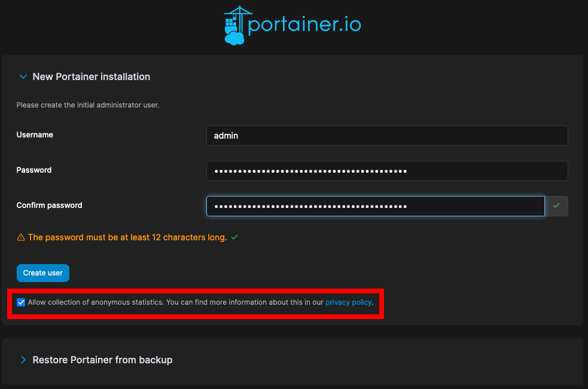
Task: Open the privacy policy link
Action: pos(348,302)
